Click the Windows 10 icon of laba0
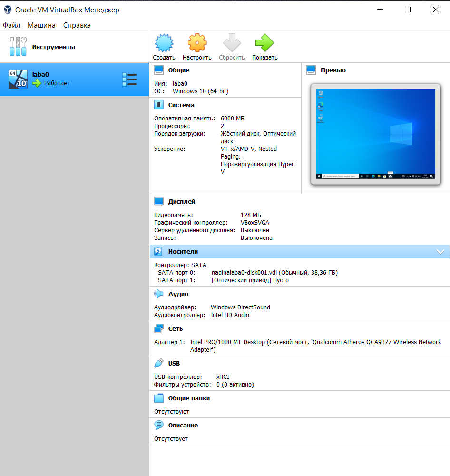 pyautogui.click(x=18, y=79)
